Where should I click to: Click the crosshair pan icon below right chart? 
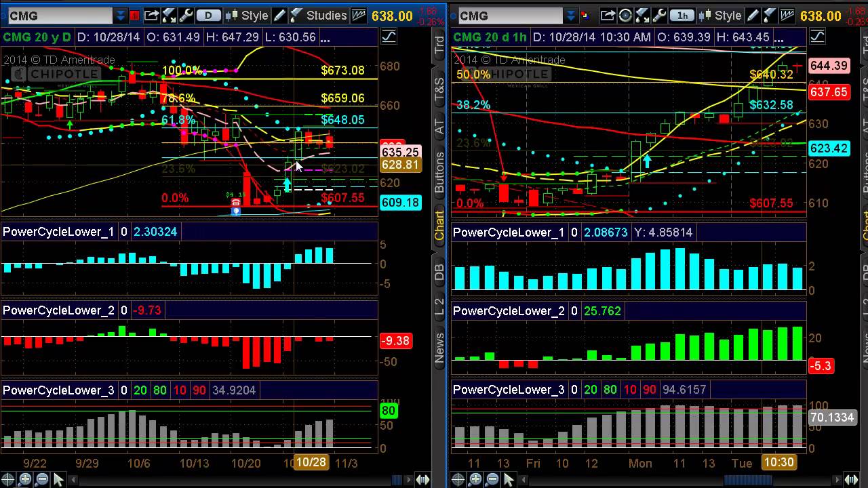[x=459, y=480]
